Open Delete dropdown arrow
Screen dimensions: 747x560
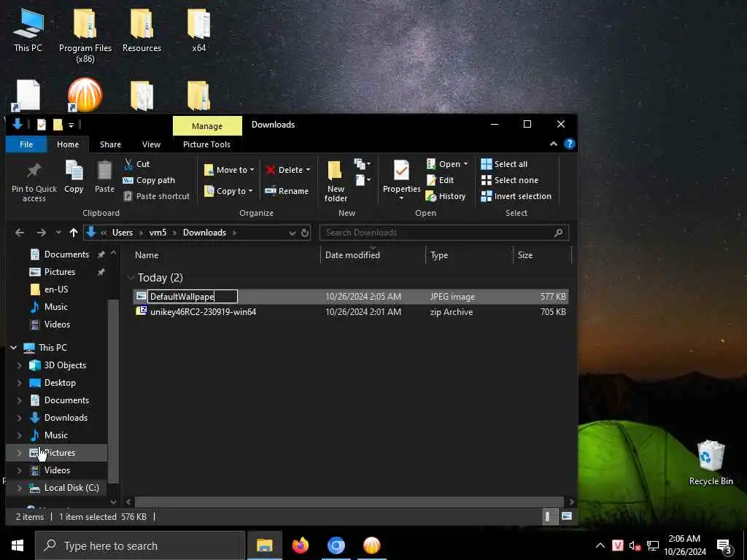(309, 170)
